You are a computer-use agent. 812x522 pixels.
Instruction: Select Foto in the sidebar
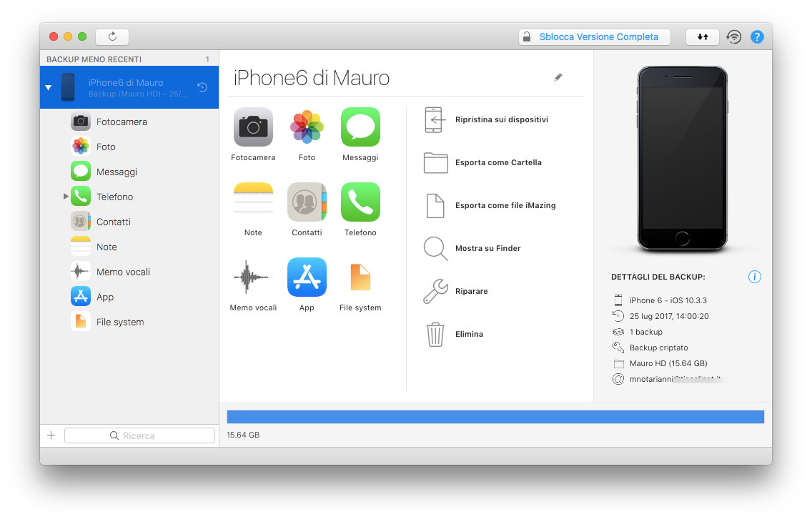click(129, 147)
